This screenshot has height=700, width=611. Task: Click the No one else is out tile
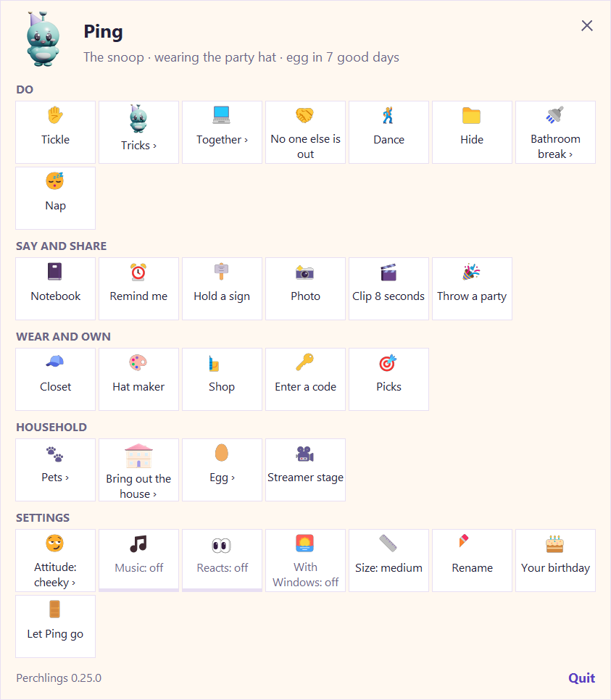tap(306, 132)
